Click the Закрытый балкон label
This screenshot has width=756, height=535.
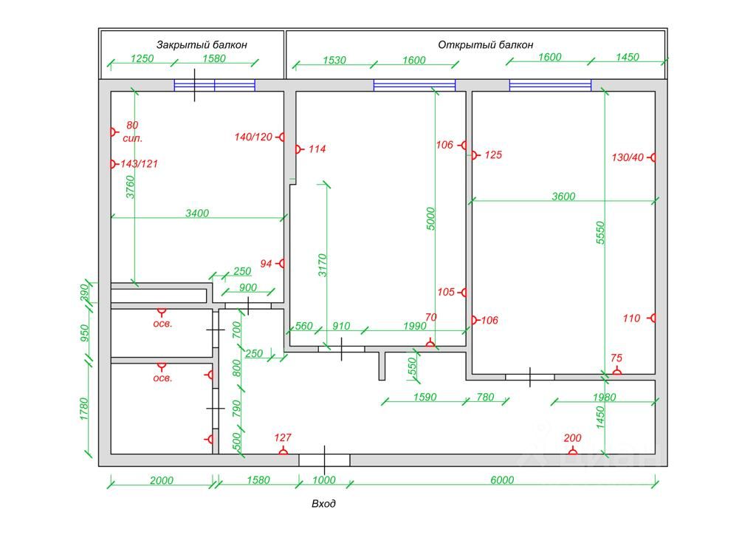tap(202, 45)
